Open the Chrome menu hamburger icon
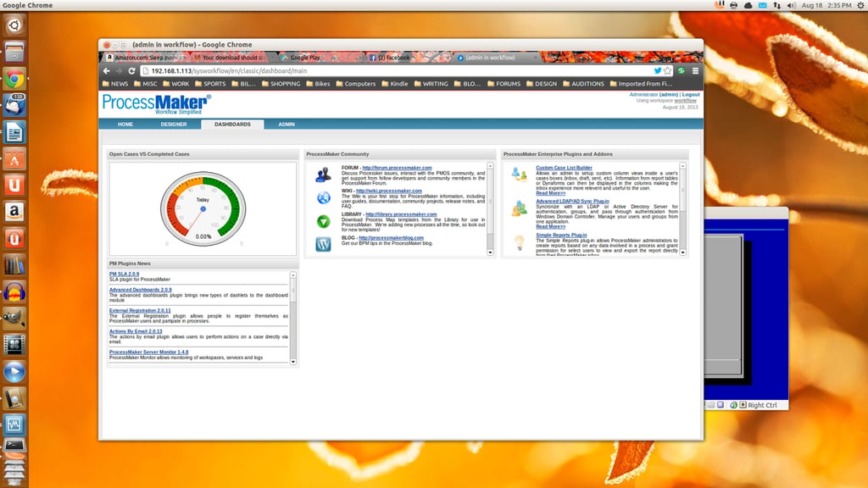Viewport: 868px width, 488px height. click(x=695, y=71)
